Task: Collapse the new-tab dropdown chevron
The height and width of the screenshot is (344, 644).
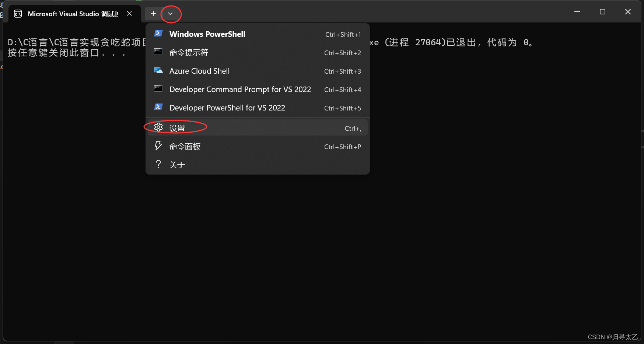Action: [170, 14]
